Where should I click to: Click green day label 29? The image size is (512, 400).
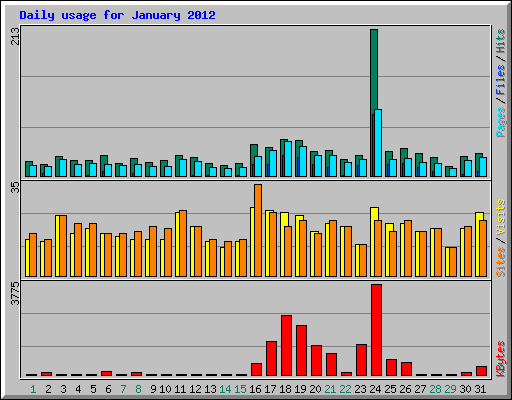tap(450, 389)
